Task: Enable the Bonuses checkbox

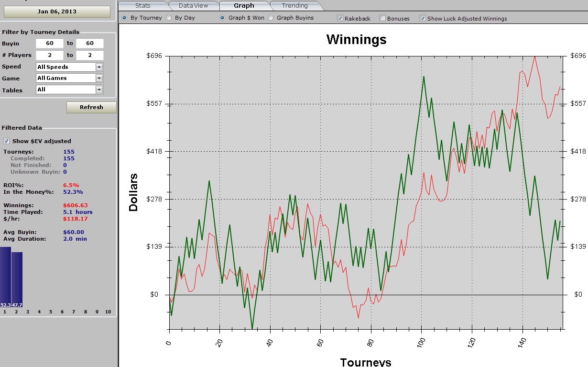Action: pyautogui.click(x=383, y=19)
